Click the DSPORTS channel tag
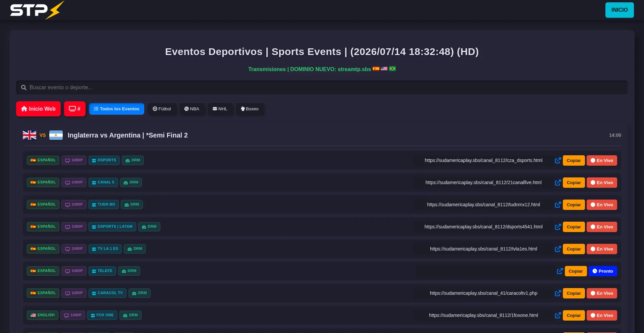This screenshot has width=644, height=333. tap(104, 160)
